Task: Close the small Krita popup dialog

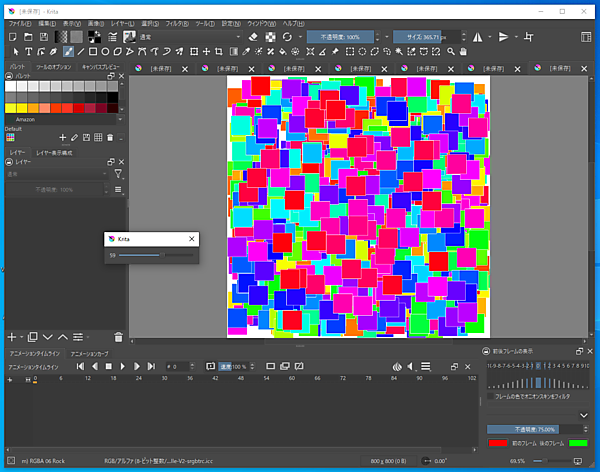Action: 191,240
